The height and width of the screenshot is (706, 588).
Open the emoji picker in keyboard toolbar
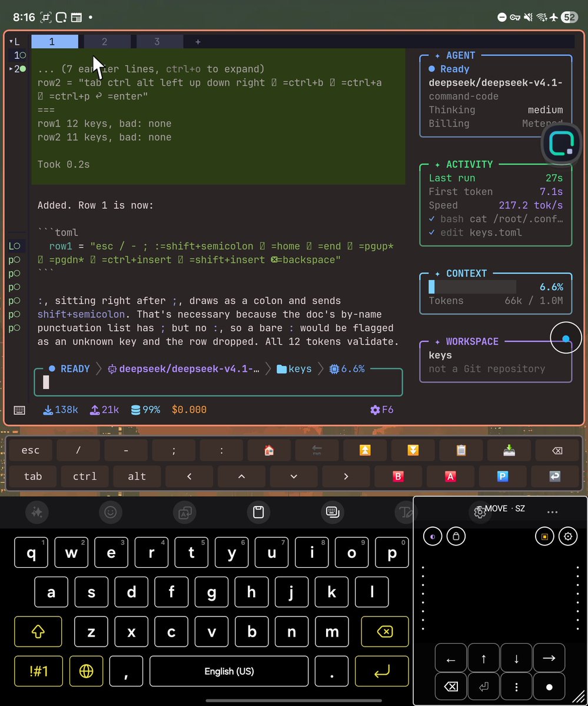pyautogui.click(x=110, y=512)
